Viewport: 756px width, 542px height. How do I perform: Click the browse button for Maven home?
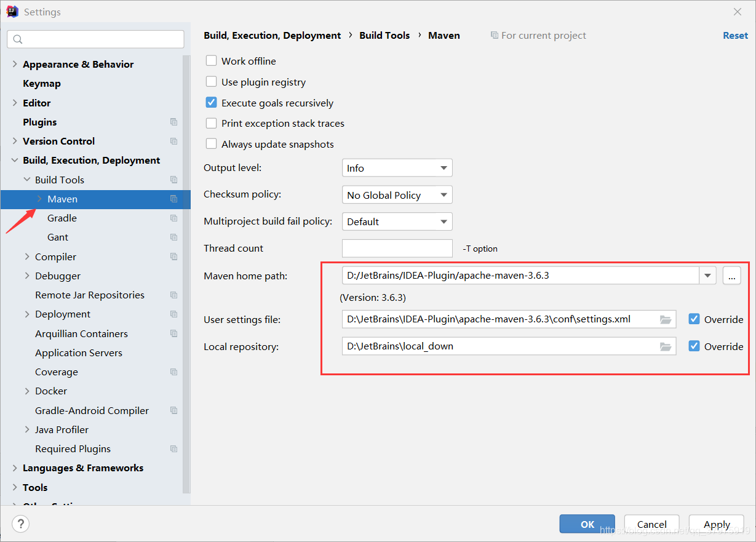click(731, 276)
